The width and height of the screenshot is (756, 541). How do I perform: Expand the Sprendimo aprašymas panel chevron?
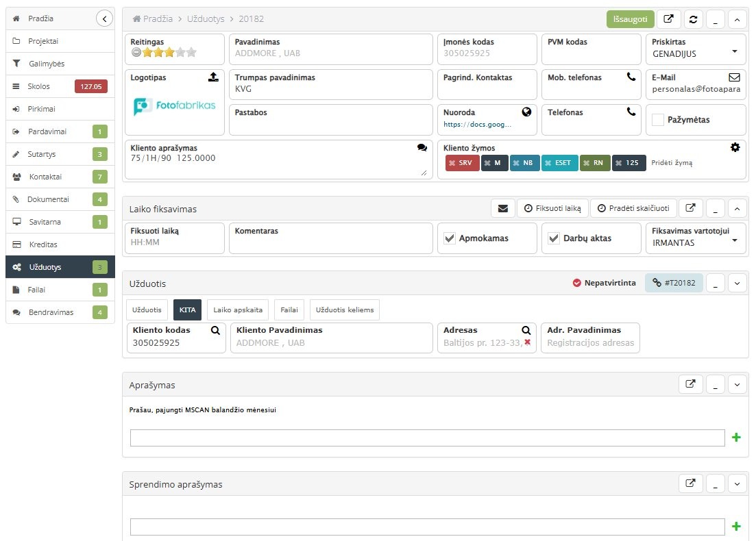tap(737, 483)
